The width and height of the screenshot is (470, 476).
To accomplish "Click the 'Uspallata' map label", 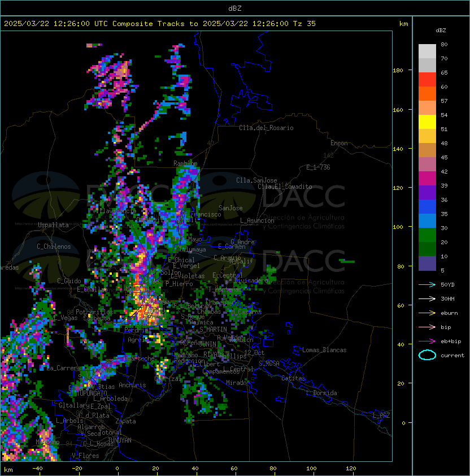I will 53,225.
